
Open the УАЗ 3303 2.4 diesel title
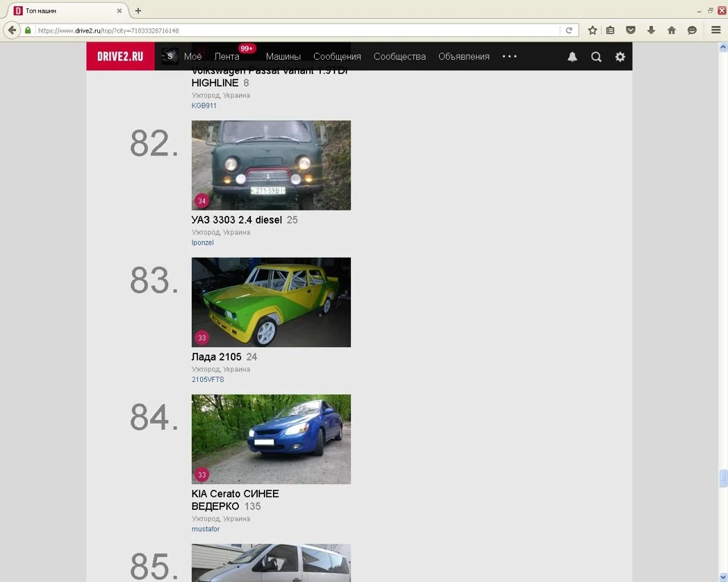pos(237,220)
